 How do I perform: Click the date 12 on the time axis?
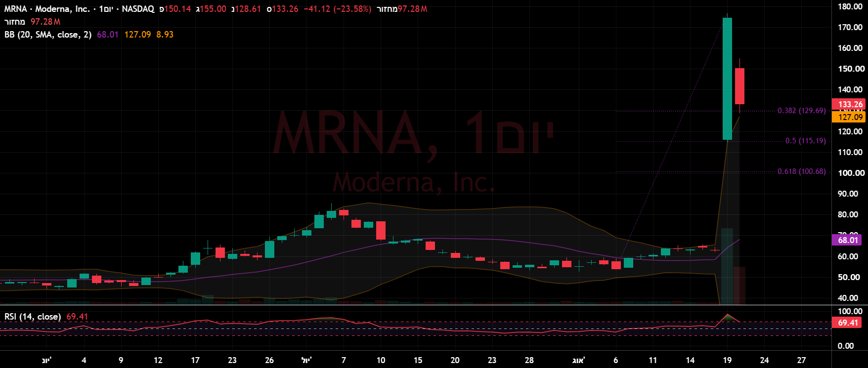158,360
